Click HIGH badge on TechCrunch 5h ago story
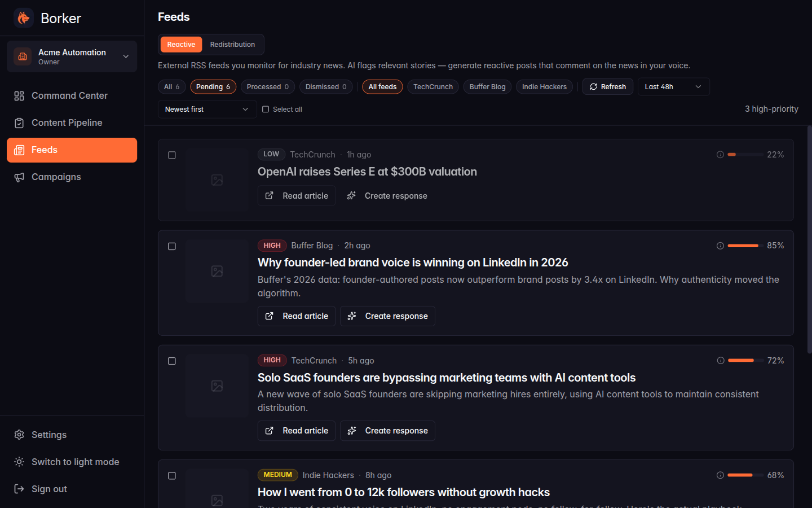Screen dimensions: 812x508 tap(272, 360)
